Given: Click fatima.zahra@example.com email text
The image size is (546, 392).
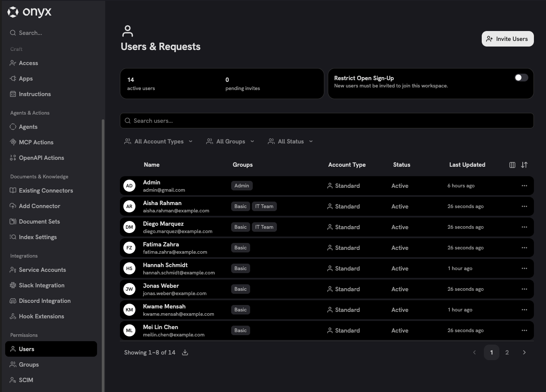Looking at the screenshot, I should click(x=175, y=252).
